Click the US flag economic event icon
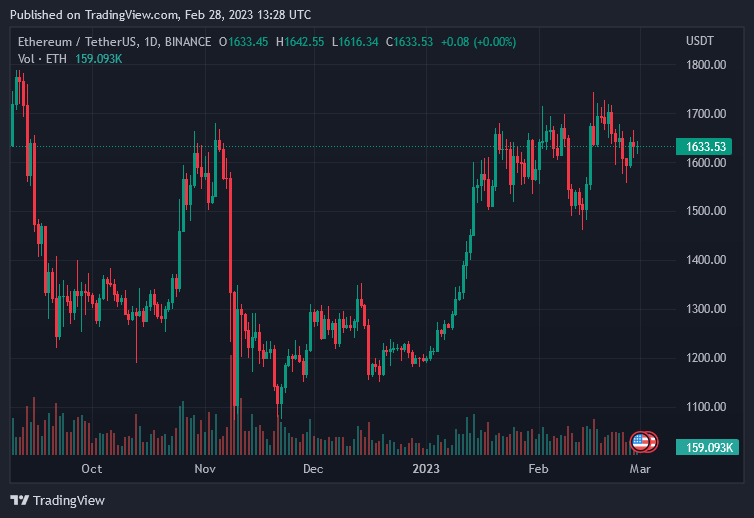This screenshot has height=518, width=754. pyautogui.click(x=641, y=441)
